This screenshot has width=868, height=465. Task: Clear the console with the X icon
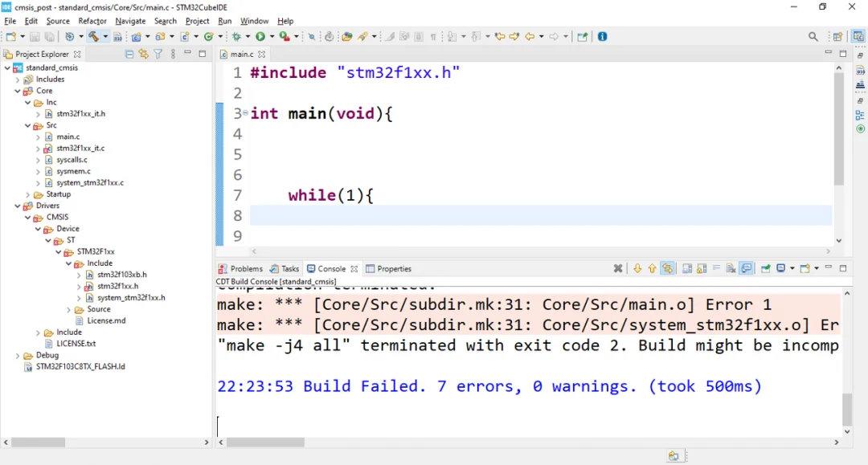click(618, 269)
